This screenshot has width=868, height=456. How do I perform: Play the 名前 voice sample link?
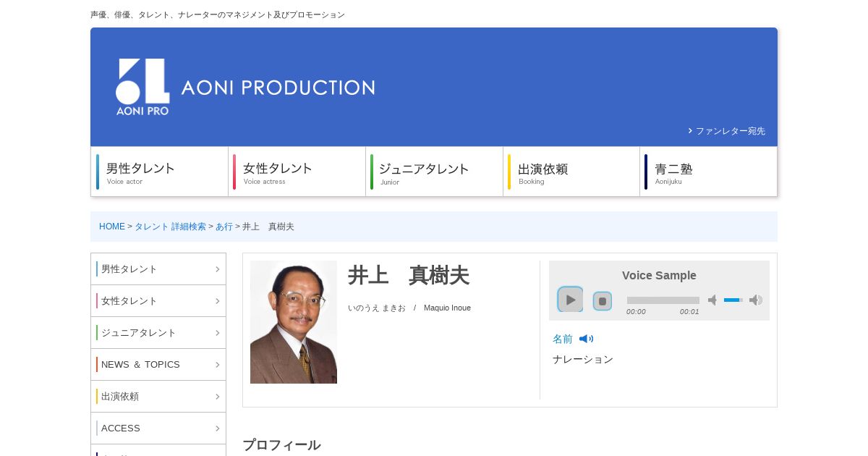click(x=563, y=339)
